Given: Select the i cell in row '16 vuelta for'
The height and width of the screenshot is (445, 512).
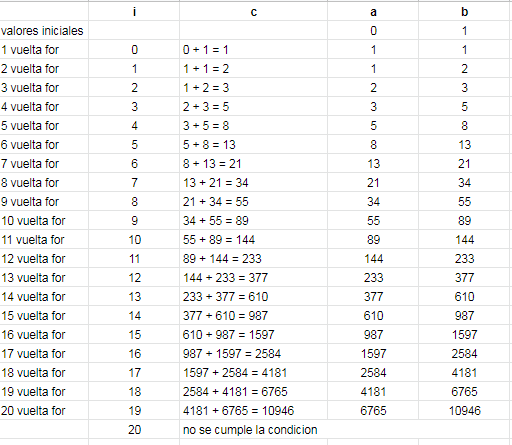Looking at the screenshot, I should [134, 334].
